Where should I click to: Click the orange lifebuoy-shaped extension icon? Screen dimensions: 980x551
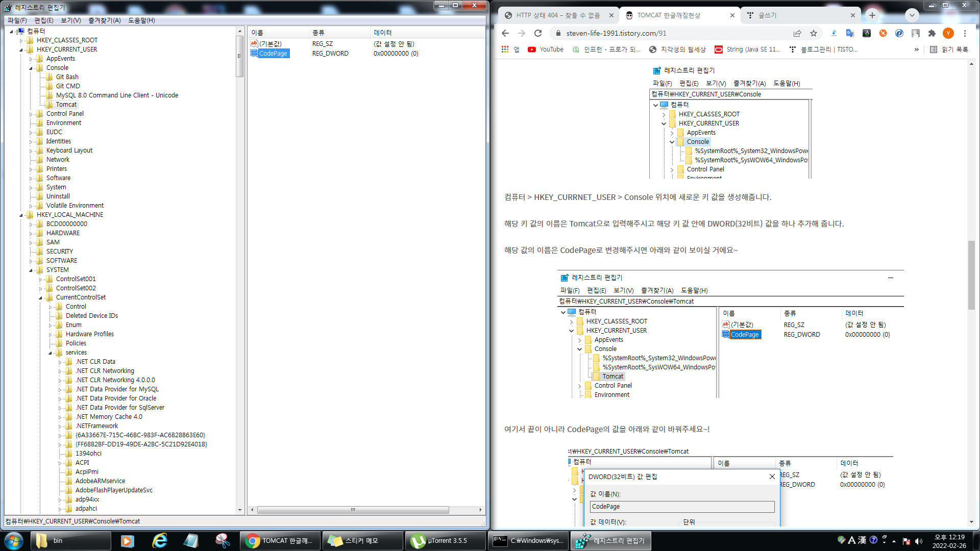[883, 33]
